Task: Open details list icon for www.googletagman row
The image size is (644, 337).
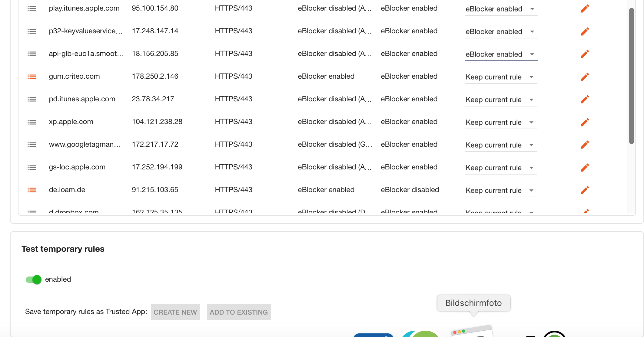Action: (x=32, y=145)
